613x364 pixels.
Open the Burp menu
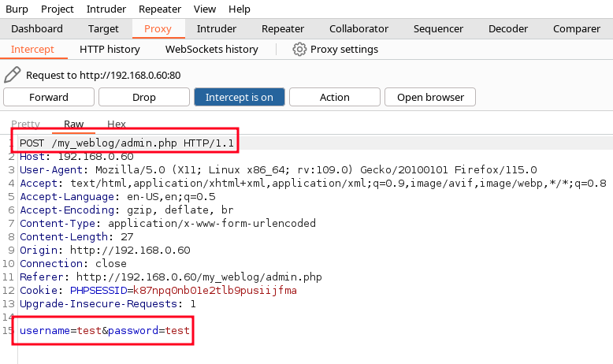coord(17,9)
